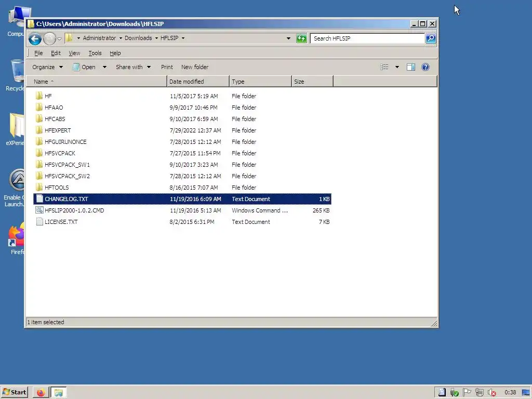Click the size value '265 KB'

(x=321, y=210)
